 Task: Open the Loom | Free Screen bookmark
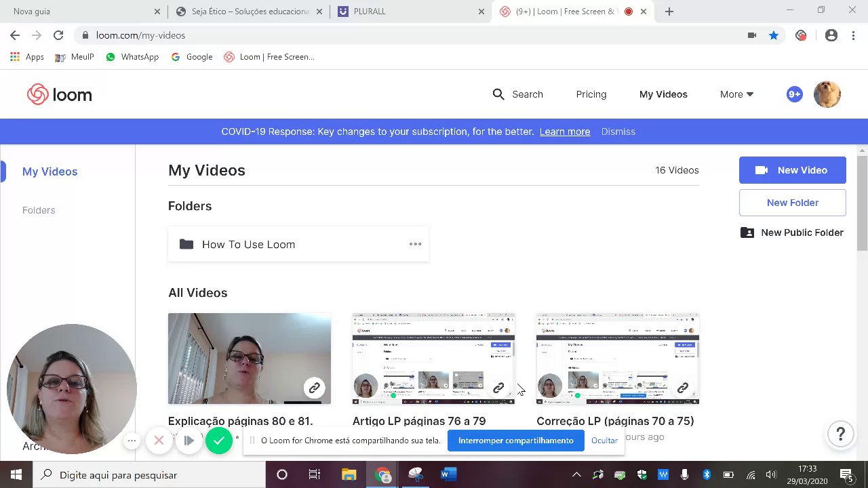point(269,57)
